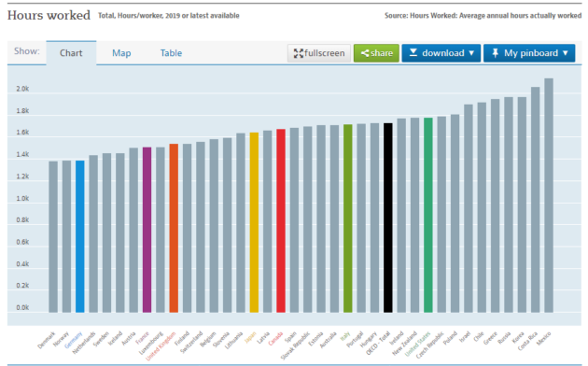Click the United Kingdom axis label
The width and height of the screenshot is (588, 366).
click(x=161, y=346)
